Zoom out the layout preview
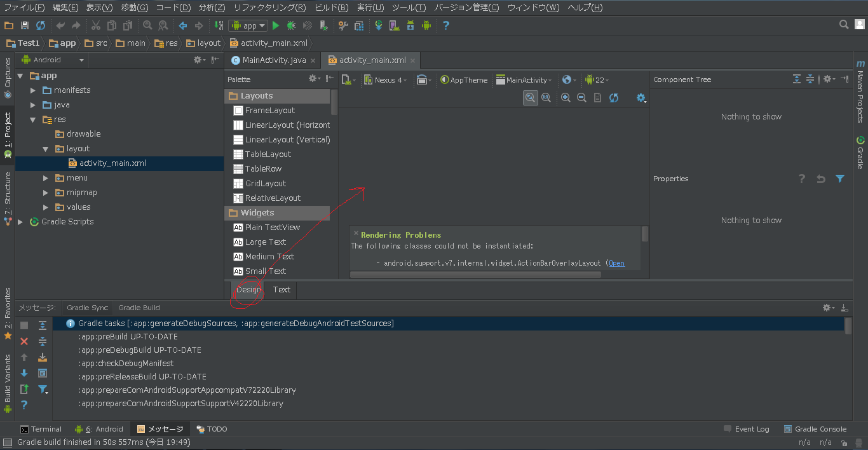Viewport: 868px width, 450px height. (581, 98)
